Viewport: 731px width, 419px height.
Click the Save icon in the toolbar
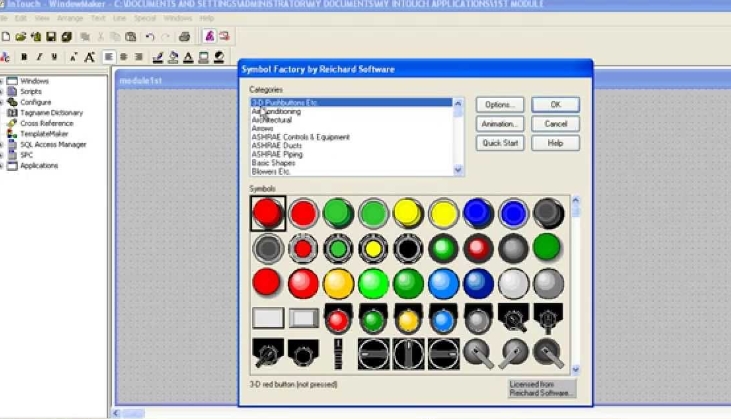coord(50,37)
